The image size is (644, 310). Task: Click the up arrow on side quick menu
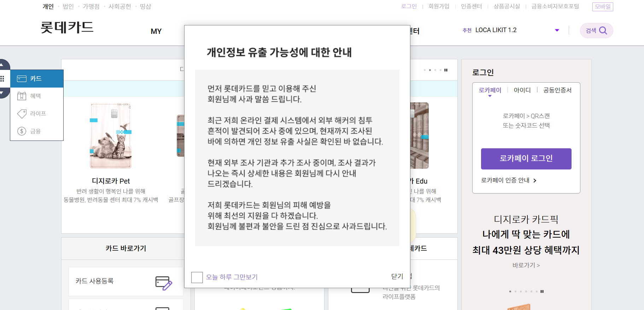(x=1, y=65)
